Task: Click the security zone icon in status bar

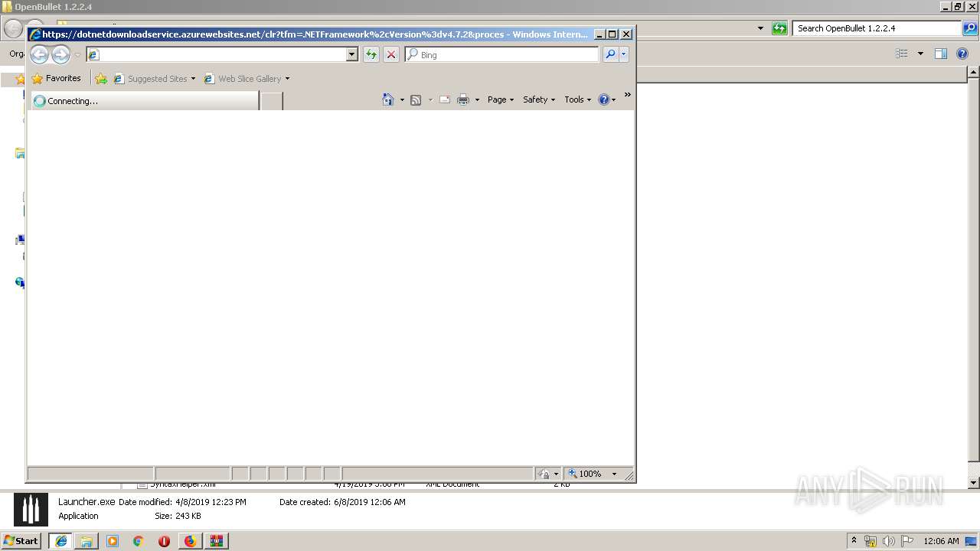Action: 543,474
